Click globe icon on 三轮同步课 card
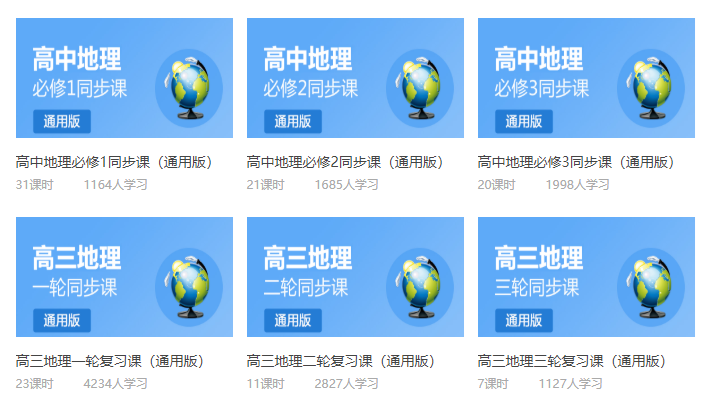 650,286
